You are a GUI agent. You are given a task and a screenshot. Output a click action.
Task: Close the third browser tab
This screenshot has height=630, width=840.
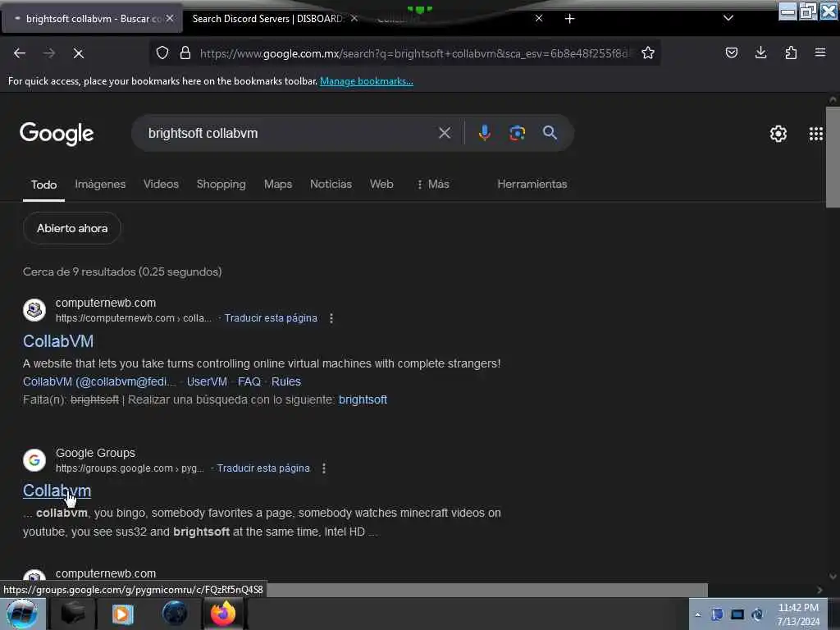pos(539,18)
